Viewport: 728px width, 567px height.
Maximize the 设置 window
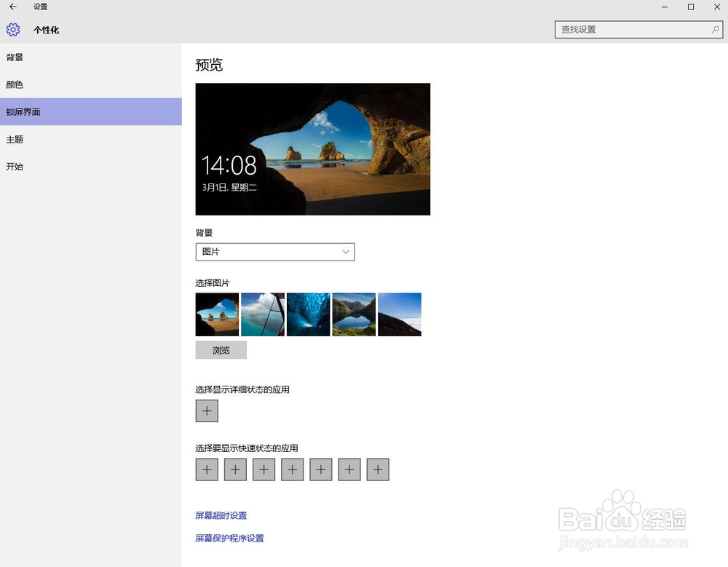pos(691,7)
